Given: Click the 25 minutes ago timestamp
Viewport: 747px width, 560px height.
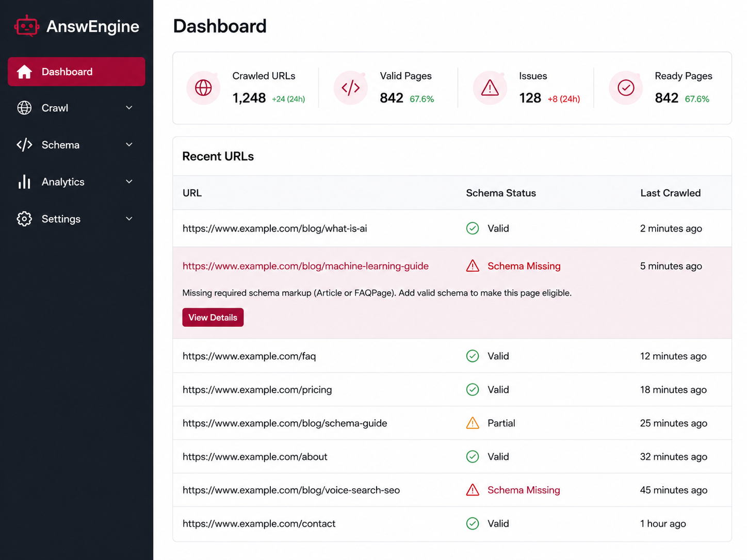Looking at the screenshot, I should click(674, 423).
